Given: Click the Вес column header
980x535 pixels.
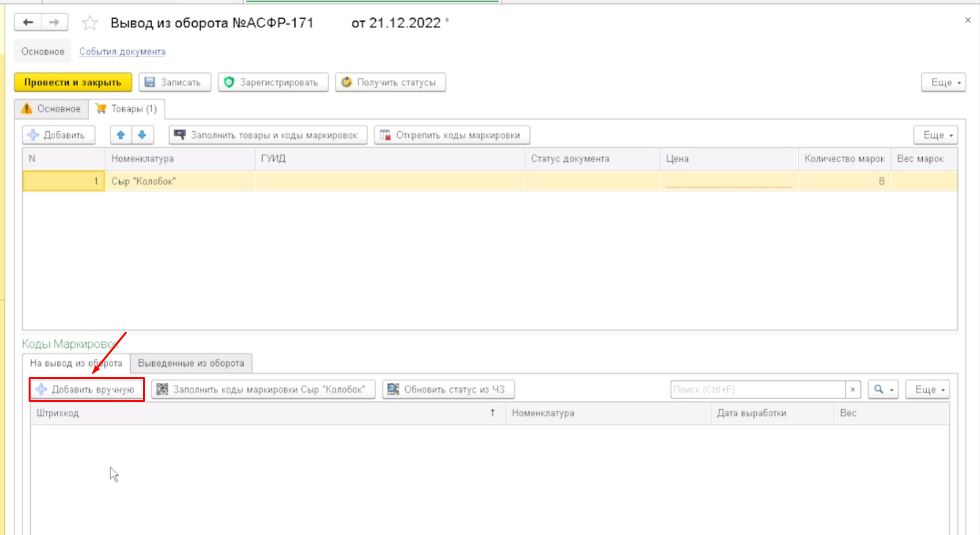Looking at the screenshot, I should 891,413.
